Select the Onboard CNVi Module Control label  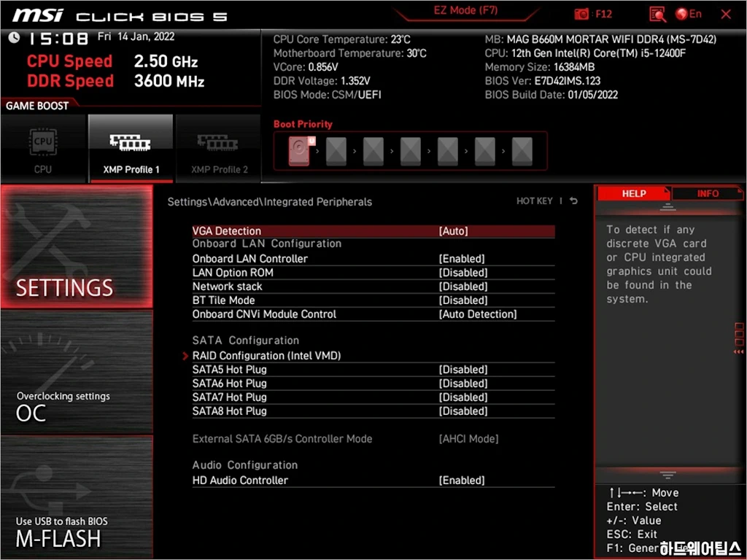(x=264, y=314)
